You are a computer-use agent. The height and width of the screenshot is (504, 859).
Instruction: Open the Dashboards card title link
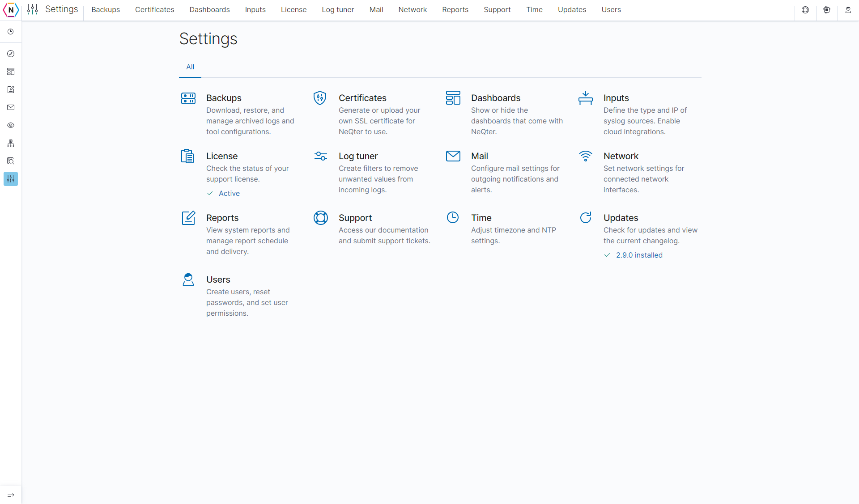(496, 98)
